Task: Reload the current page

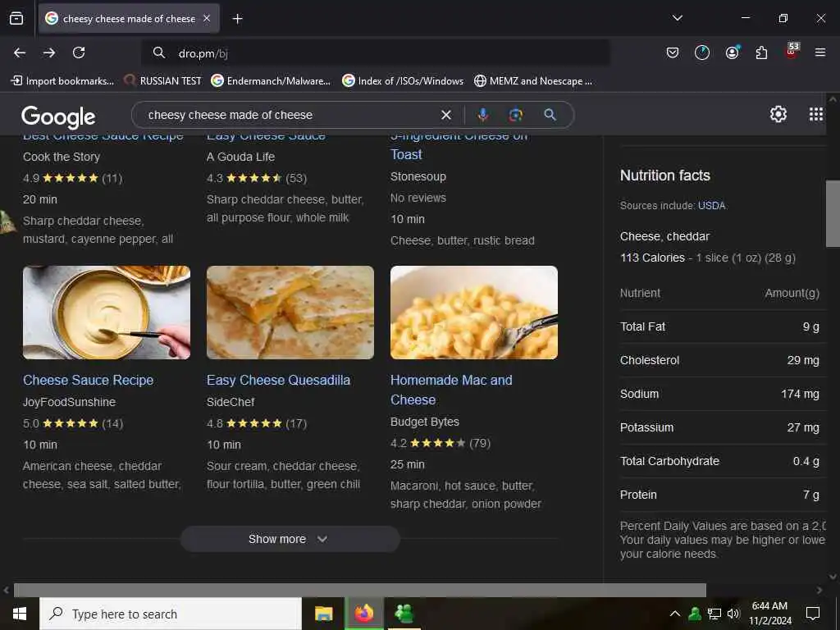Action: (x=79, y=52)
